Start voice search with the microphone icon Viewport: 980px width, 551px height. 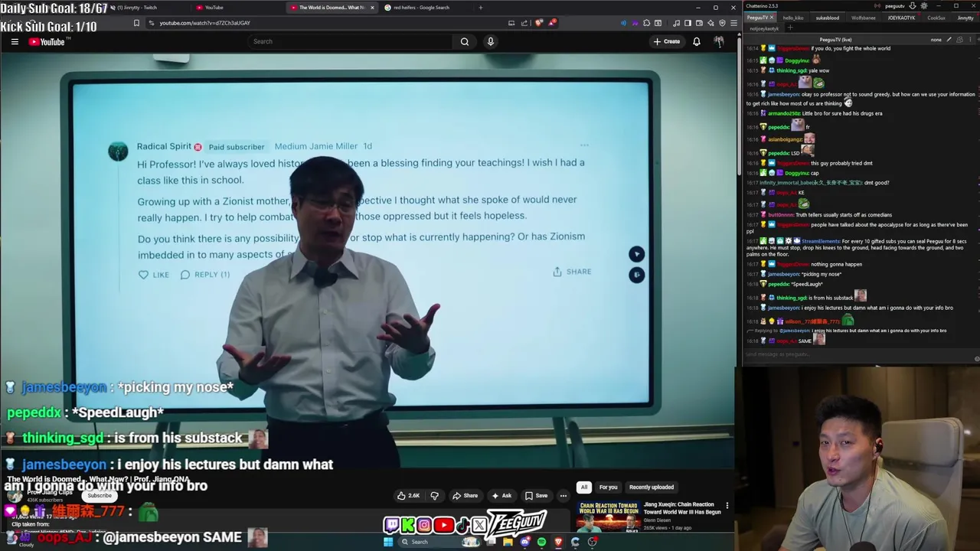[x=491, y=41]
